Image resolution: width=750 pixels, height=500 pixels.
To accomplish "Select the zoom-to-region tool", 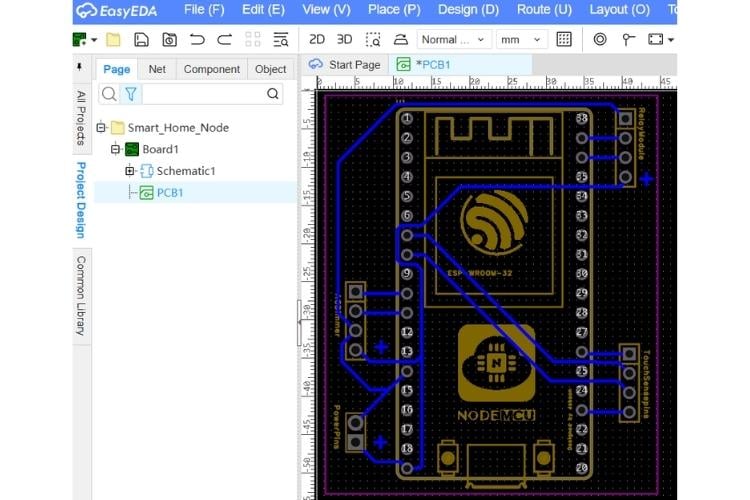I will point(373,40).
